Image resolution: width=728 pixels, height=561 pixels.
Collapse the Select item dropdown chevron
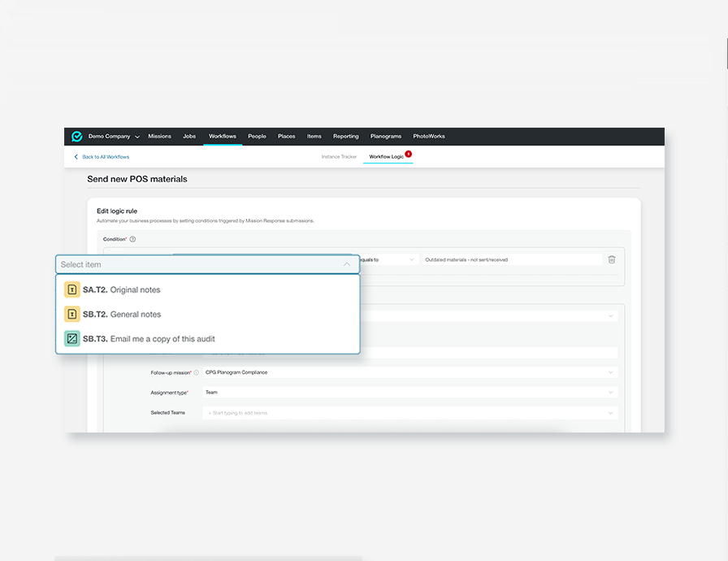348,263
